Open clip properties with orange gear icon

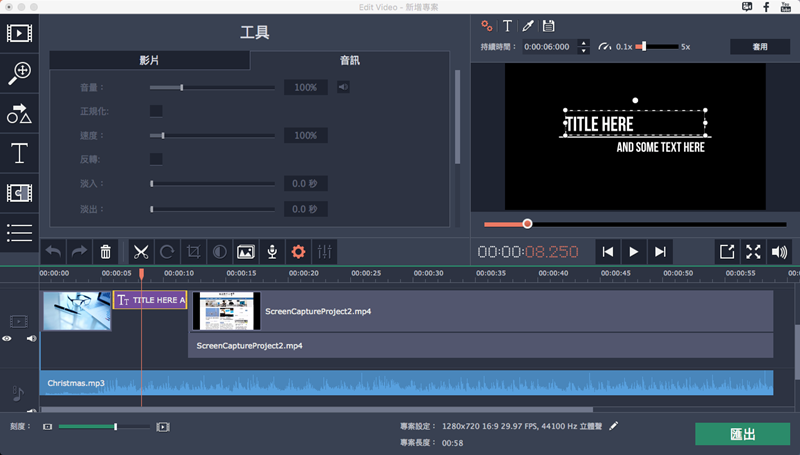tap(297, 252)
